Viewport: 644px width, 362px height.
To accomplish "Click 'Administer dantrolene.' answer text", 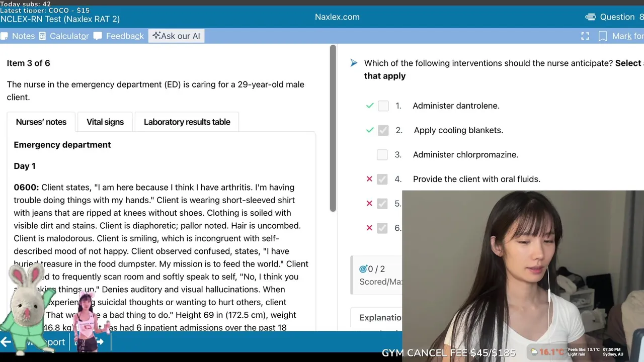I will 456,106.
